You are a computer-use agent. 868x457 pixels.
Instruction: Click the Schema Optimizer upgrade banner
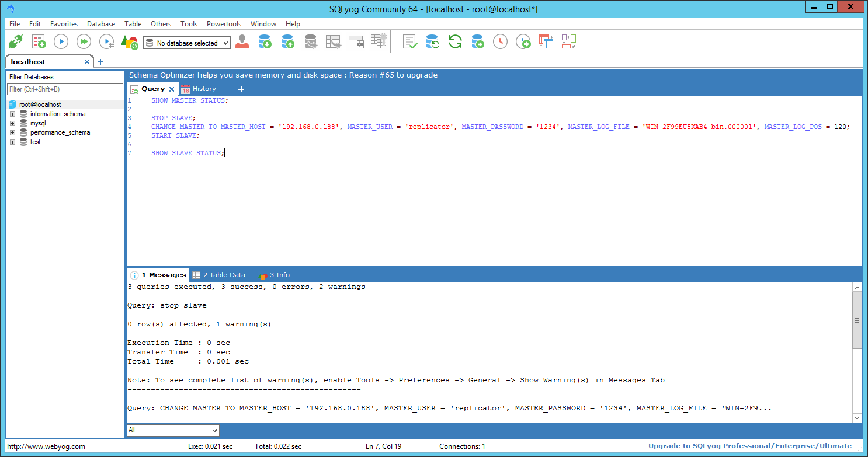pos(283,75)
